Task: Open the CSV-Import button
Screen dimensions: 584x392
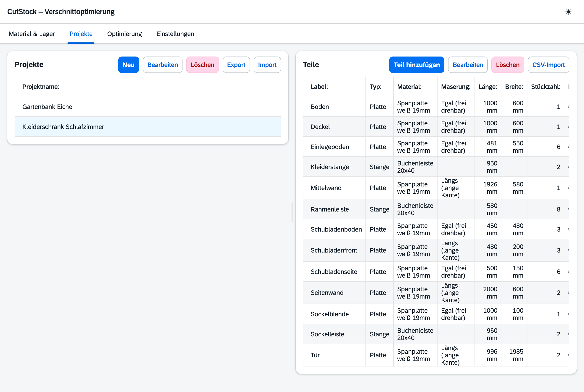Action: click(x=548, y=65)
